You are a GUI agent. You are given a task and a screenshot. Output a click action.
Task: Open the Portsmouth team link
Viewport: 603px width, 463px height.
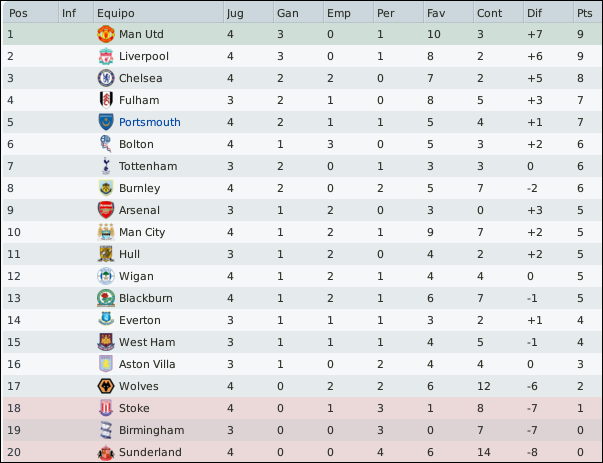(150, 122)
